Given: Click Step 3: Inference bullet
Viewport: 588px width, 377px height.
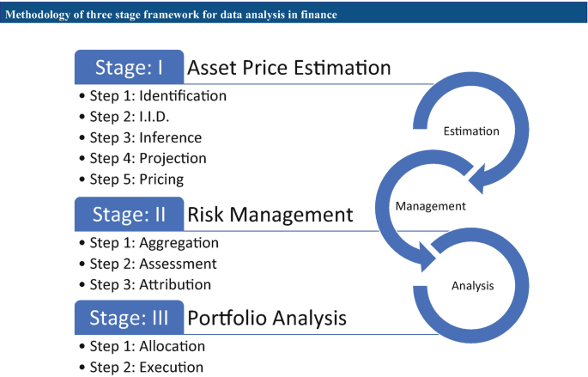Looking at the screenshot, I should [x=141, y=137].
